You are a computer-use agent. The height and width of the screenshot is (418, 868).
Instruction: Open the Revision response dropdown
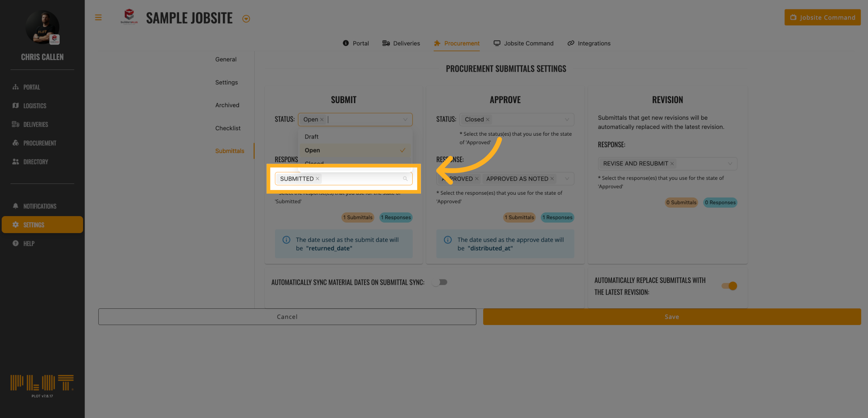730,164
